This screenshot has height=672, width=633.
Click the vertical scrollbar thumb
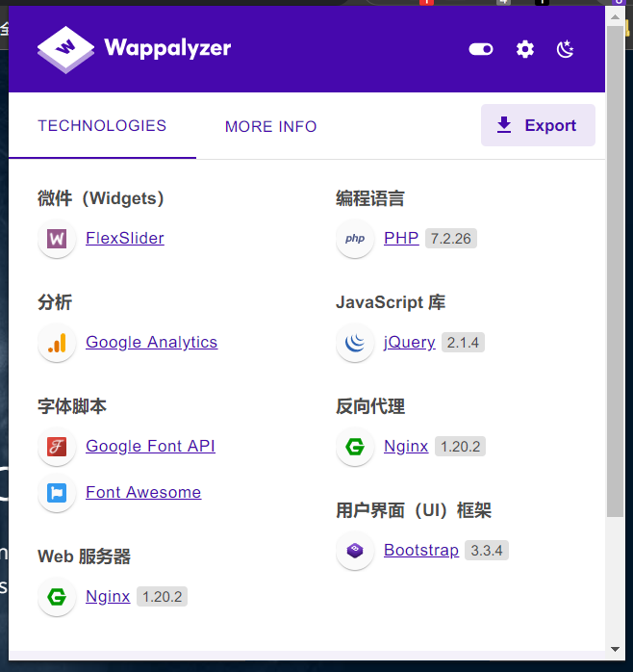pyautogui.click(x=616, y=271)
